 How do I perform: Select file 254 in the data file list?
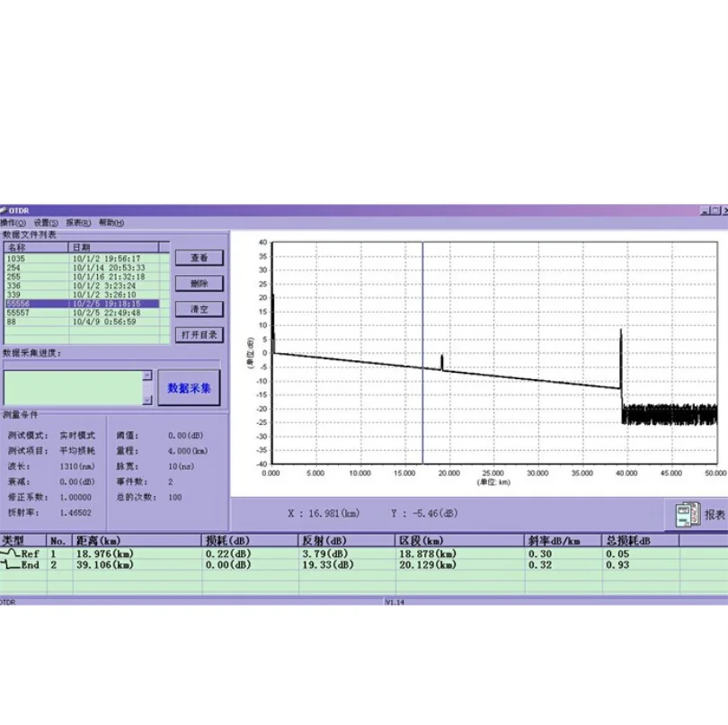pos(83,268)
